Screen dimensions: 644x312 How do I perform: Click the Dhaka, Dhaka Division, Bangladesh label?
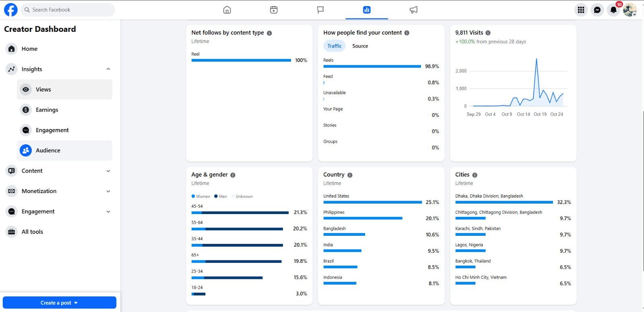(x=489, y=196)
